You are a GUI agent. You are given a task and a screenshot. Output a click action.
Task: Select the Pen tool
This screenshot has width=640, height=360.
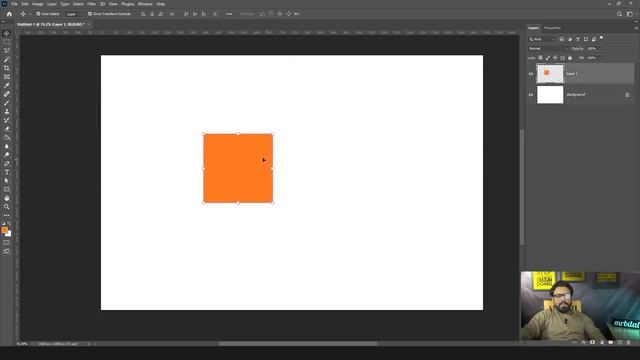point(7,163)
